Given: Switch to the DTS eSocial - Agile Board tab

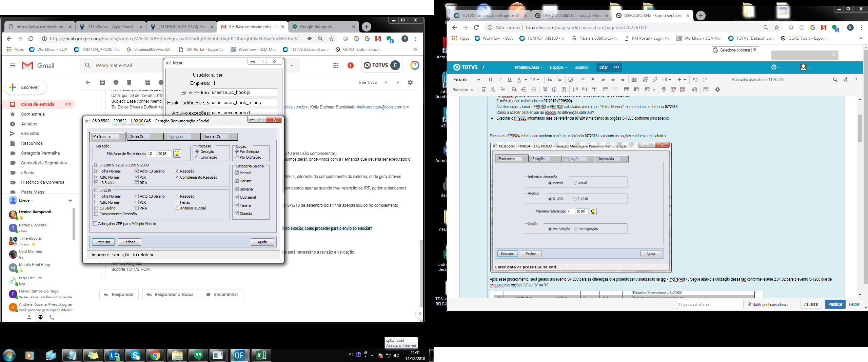Looking at the screenshot, I should 111,27.
